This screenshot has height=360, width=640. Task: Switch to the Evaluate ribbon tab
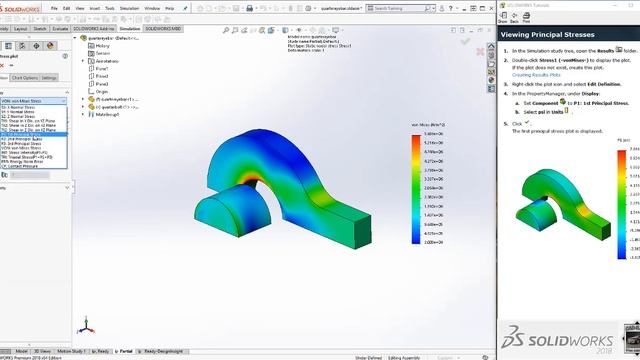pos(60,29)
